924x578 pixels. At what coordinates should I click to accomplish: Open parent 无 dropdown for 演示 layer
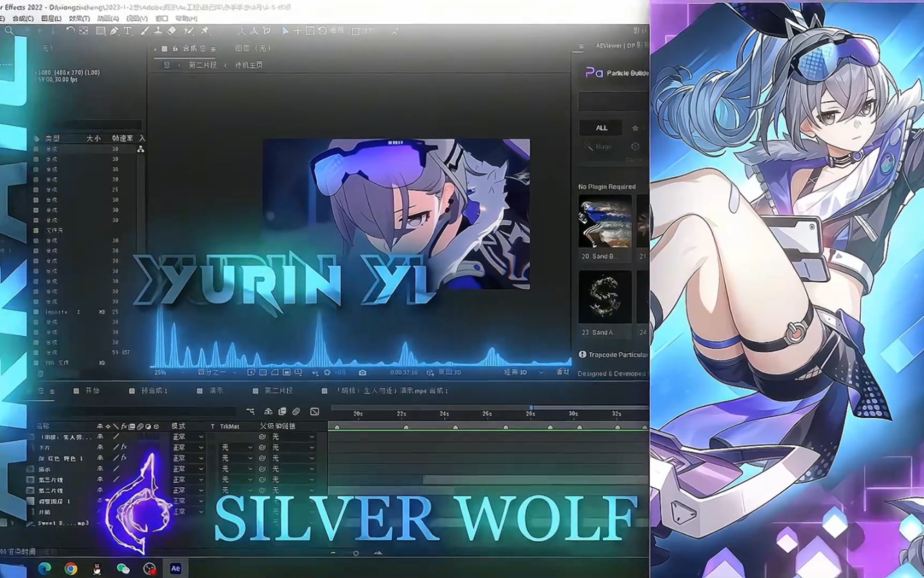coord(293,469)
